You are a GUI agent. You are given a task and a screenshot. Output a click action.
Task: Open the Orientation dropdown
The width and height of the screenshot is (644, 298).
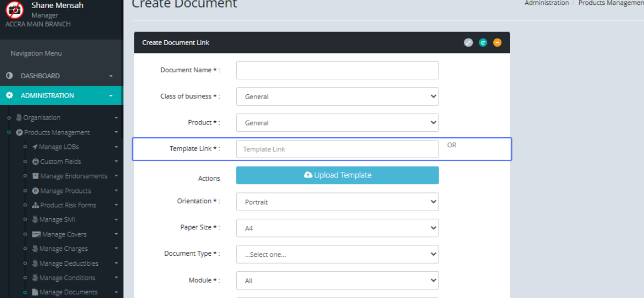pyautogui.click(x=337, y=202)
